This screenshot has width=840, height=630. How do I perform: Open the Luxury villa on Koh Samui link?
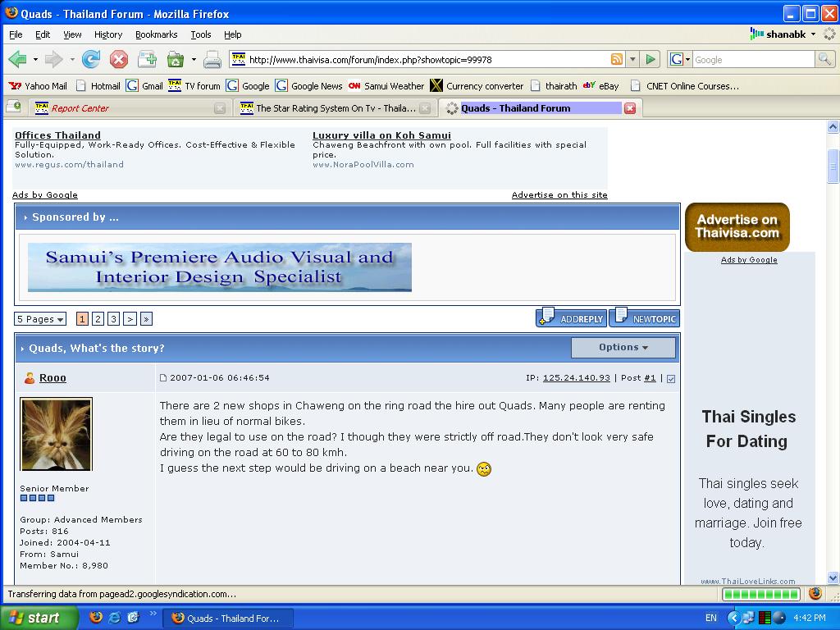(381, 135)
